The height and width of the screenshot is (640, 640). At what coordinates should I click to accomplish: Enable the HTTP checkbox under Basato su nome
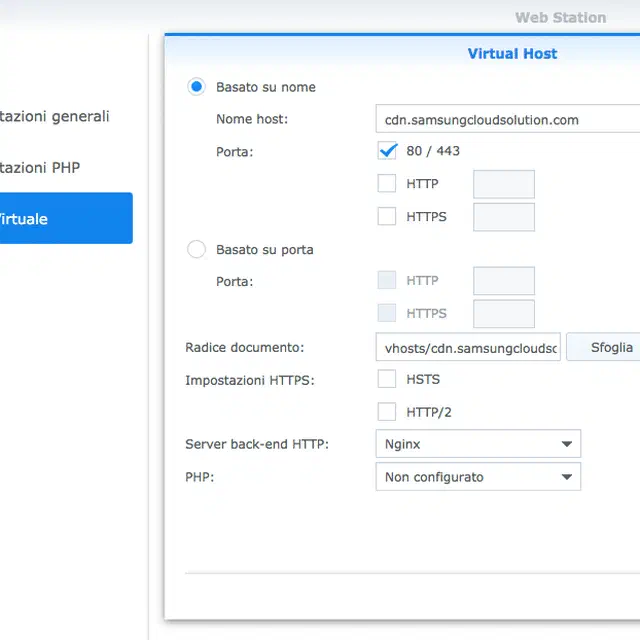tap(387, 183)
